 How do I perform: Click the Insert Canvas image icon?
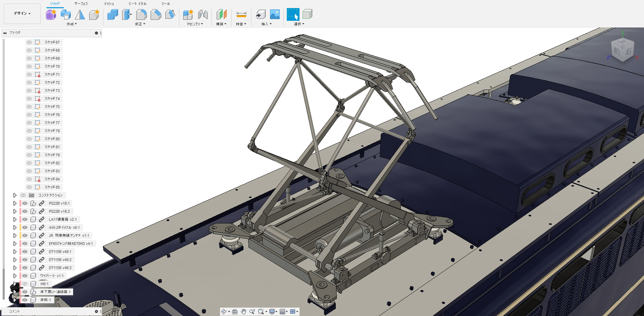pos(275,14)
